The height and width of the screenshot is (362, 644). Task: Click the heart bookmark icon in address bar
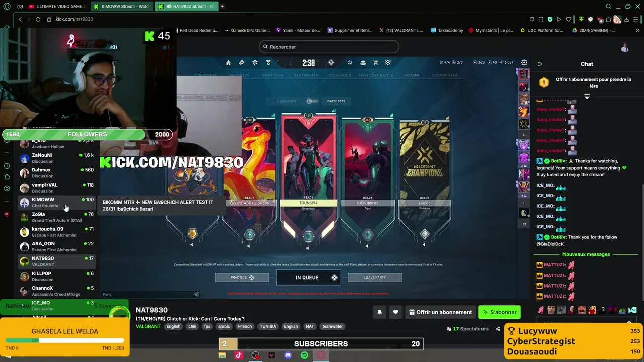pyautogui.click(x=568, y=19)
